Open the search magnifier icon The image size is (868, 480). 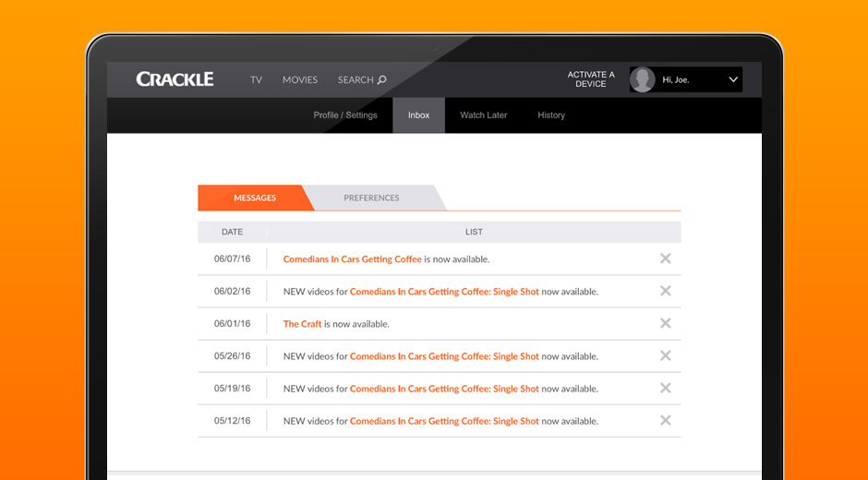pos(381,79)
